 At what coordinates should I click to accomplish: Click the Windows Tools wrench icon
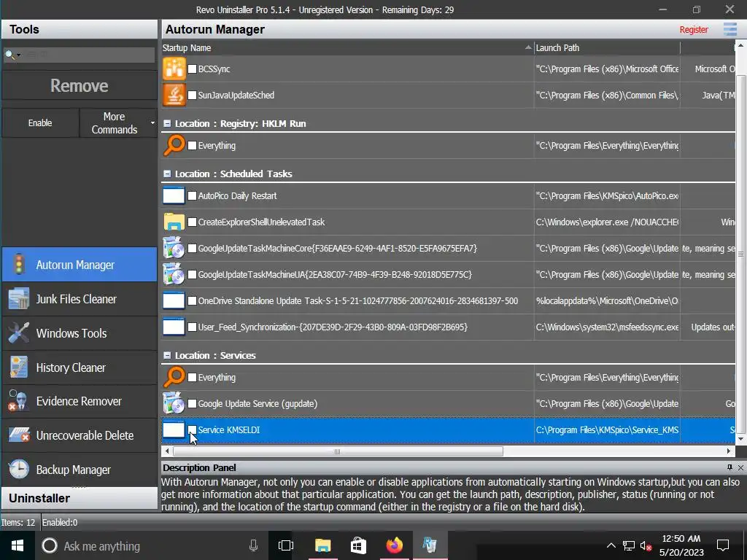coord(18,332)
